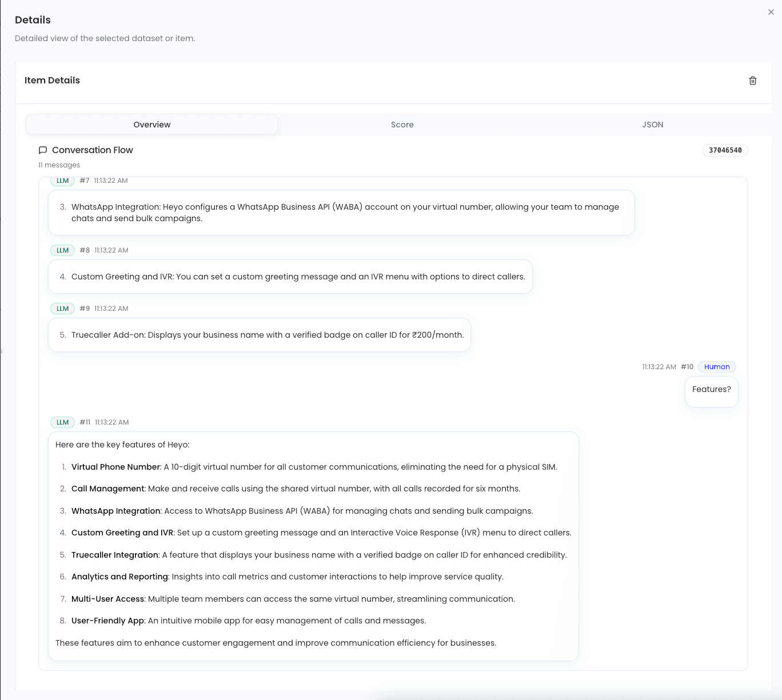Click the trash icon to delete this item
Viewport: 782px width, 700px height.
(752, 81)
